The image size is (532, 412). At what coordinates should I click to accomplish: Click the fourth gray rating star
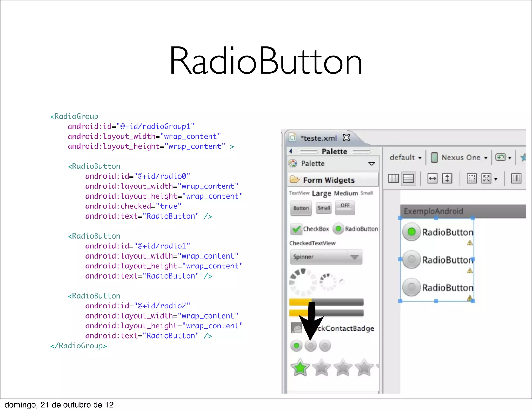pos(364,367)
